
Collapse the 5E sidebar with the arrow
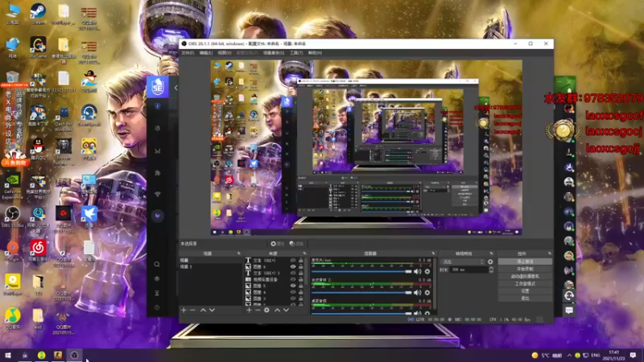(x=175, y=88)
